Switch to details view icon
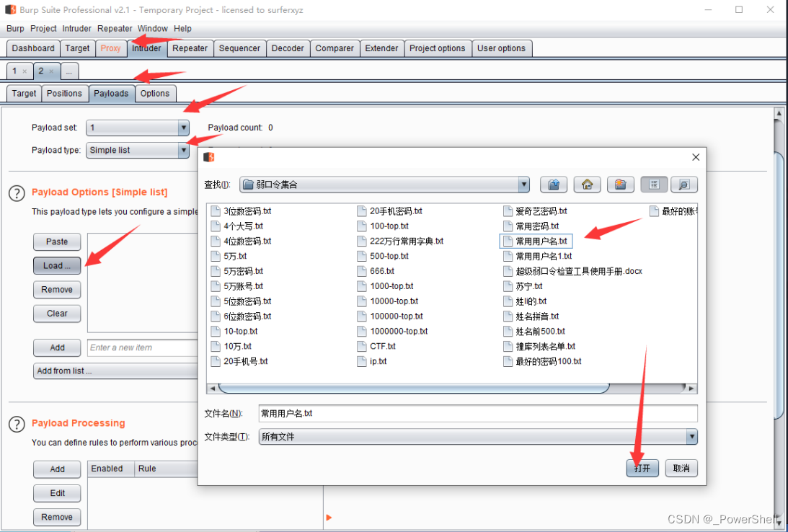The width and height of the screenshot is (788, 532). [x=684, y=185]
